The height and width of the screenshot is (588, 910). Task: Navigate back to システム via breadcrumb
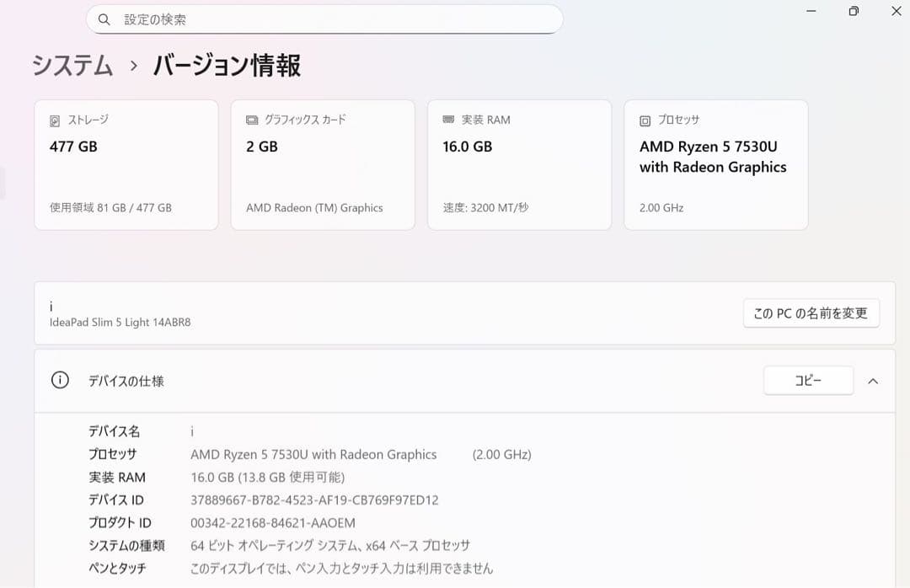pyautogui.click(x=72, y=65)
